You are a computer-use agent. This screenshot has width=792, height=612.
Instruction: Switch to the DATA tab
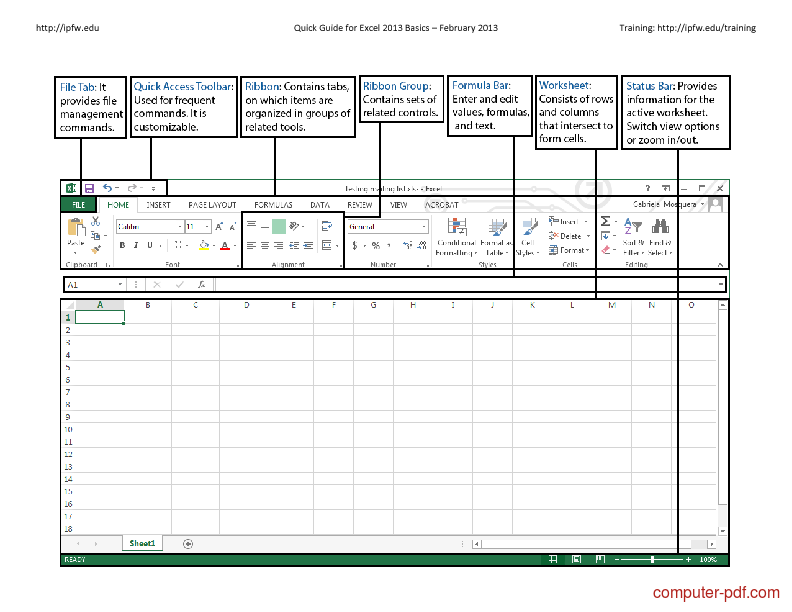click(x=320, y=205)
